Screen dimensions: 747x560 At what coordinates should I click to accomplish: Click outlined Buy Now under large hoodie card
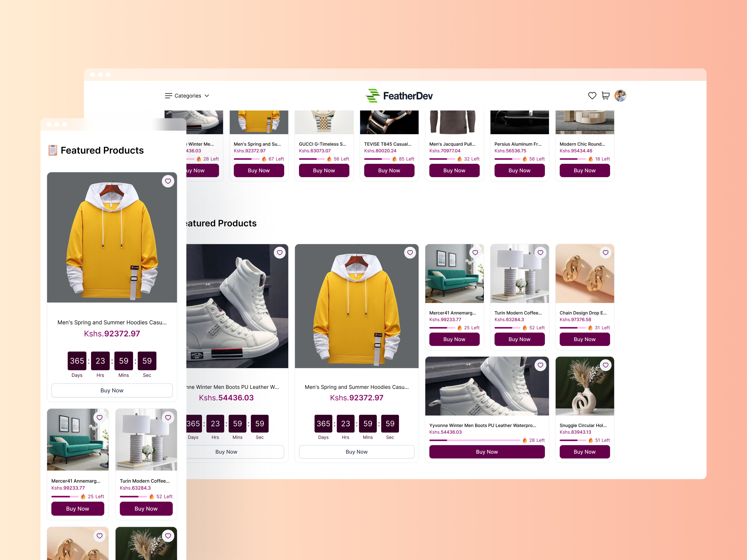click(357, 452)
